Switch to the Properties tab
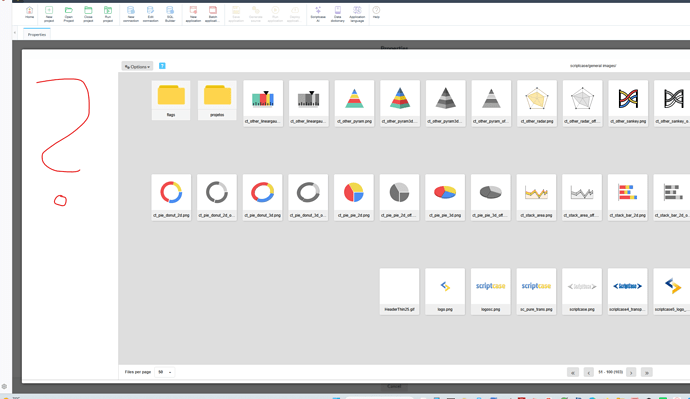Screen dimensions: 690x399 (x=37, y=34)
